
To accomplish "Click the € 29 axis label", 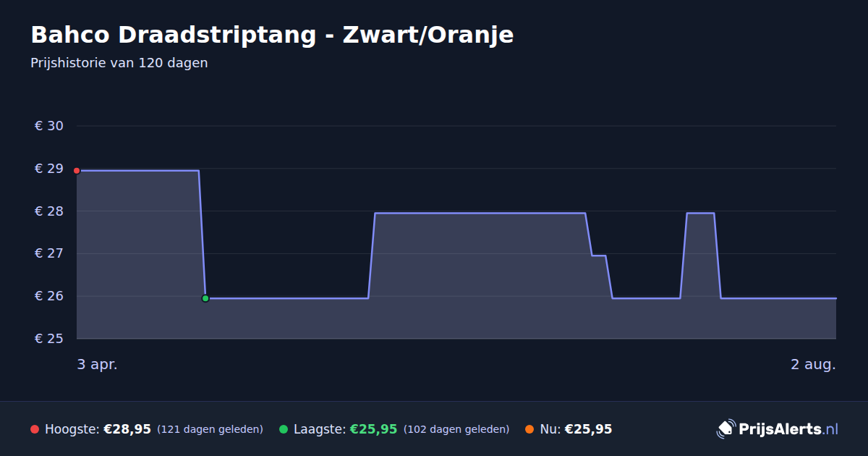I will point(49,169).
